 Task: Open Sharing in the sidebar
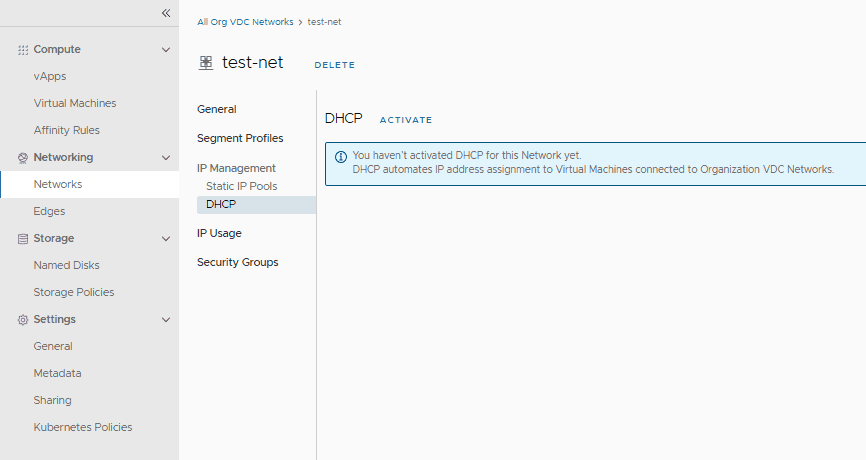tap(52, 400)
